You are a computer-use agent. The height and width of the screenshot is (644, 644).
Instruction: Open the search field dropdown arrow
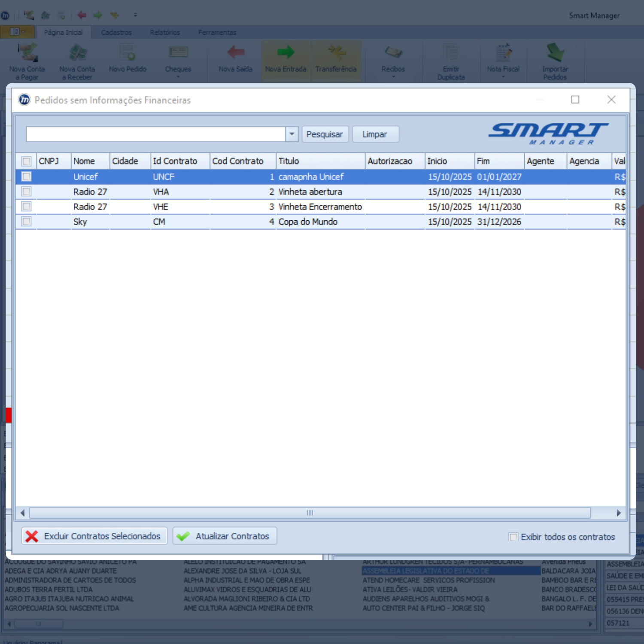292,134
